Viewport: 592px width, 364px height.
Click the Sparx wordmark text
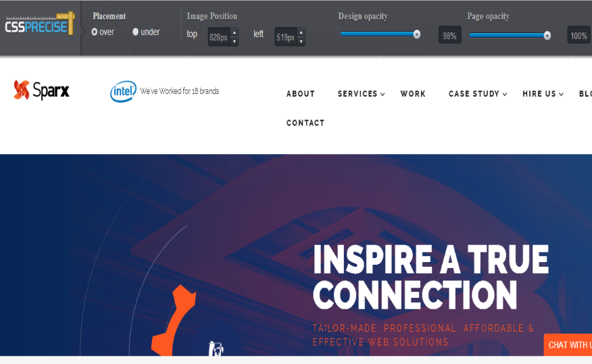51,90
